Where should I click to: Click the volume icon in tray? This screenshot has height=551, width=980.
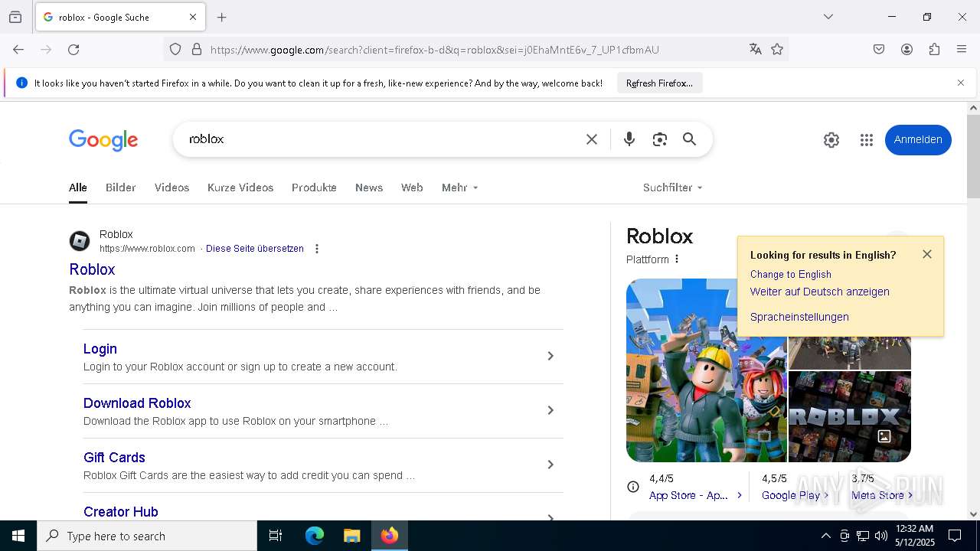pos(881,536)
